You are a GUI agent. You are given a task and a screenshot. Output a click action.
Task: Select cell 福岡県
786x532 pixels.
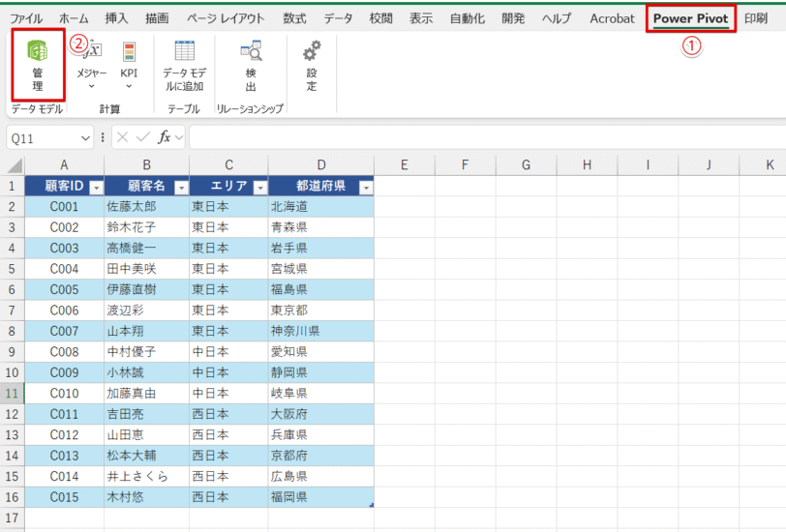coord(320,497)
